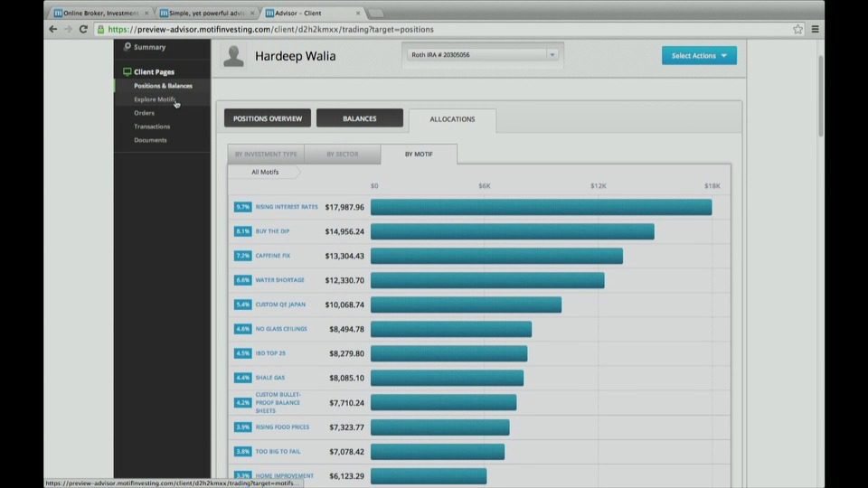Screen dimensions: 868x488
Task: Expand the Select Actions dropdown button
Action: pyautogui.click(x=699, y=55)
